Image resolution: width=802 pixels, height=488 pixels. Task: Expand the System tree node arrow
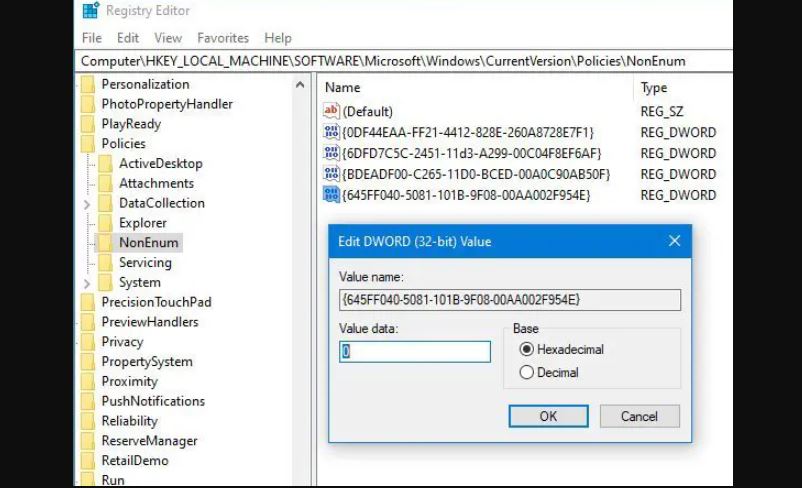86,283
